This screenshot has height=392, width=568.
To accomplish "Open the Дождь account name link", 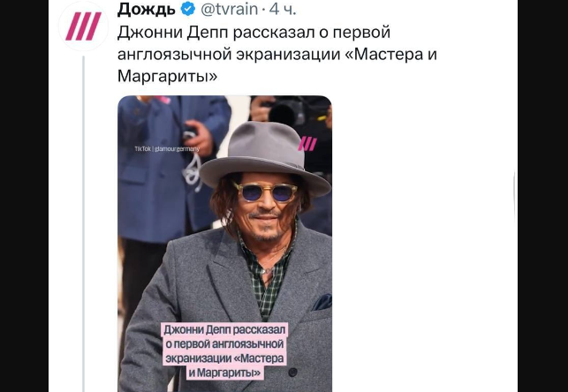I will (147, 9).
